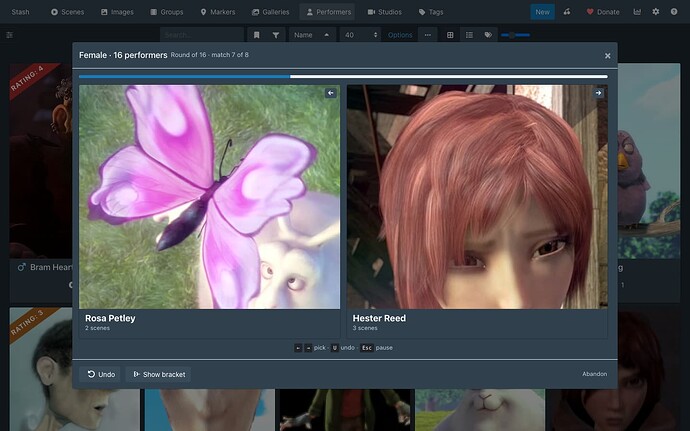Click the Donate heart button
This screenshot has width=690, height=431.
(603, 12)
